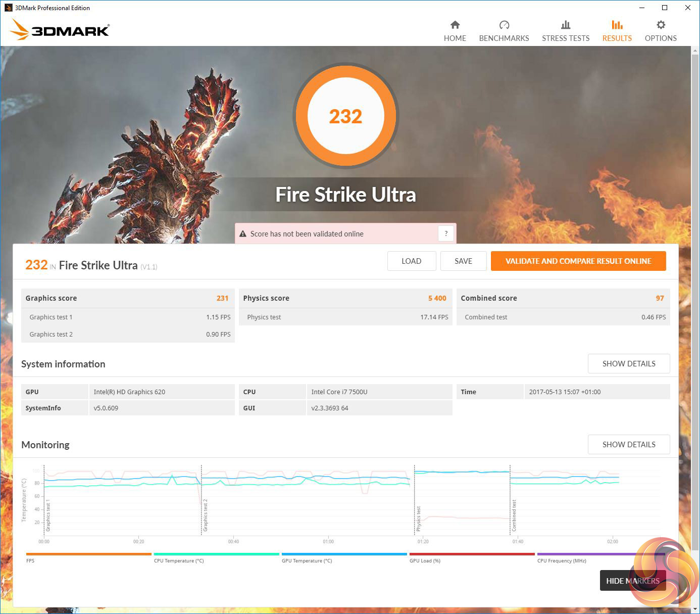
Task: Click the CPU Frequency (MHz) legend label
Action: point(562,561)
